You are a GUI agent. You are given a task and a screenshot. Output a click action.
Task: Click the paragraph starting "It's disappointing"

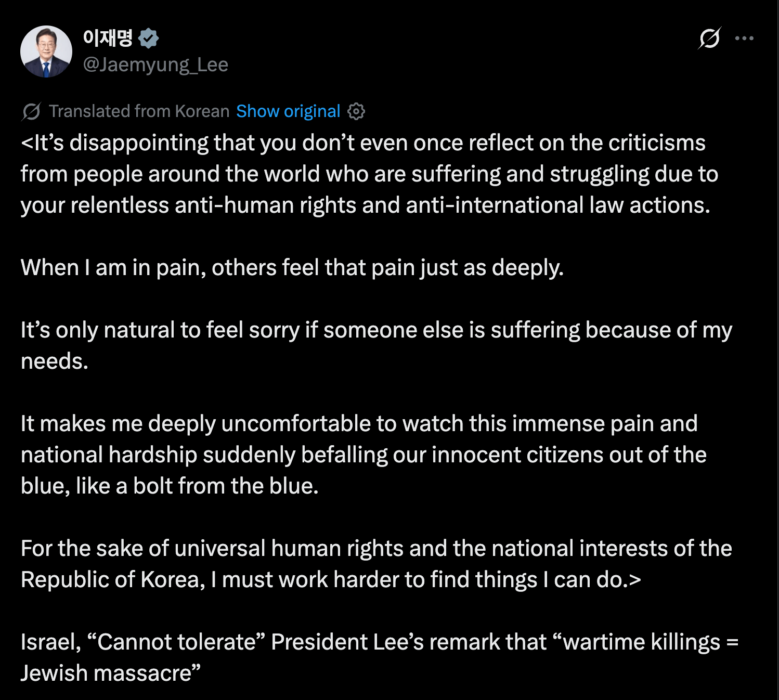[x=363, y=174]
